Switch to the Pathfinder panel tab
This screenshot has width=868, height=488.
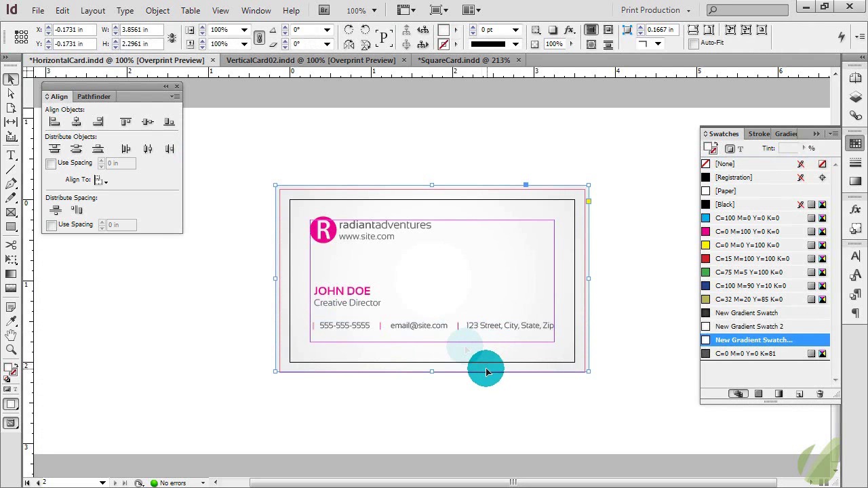94,97
